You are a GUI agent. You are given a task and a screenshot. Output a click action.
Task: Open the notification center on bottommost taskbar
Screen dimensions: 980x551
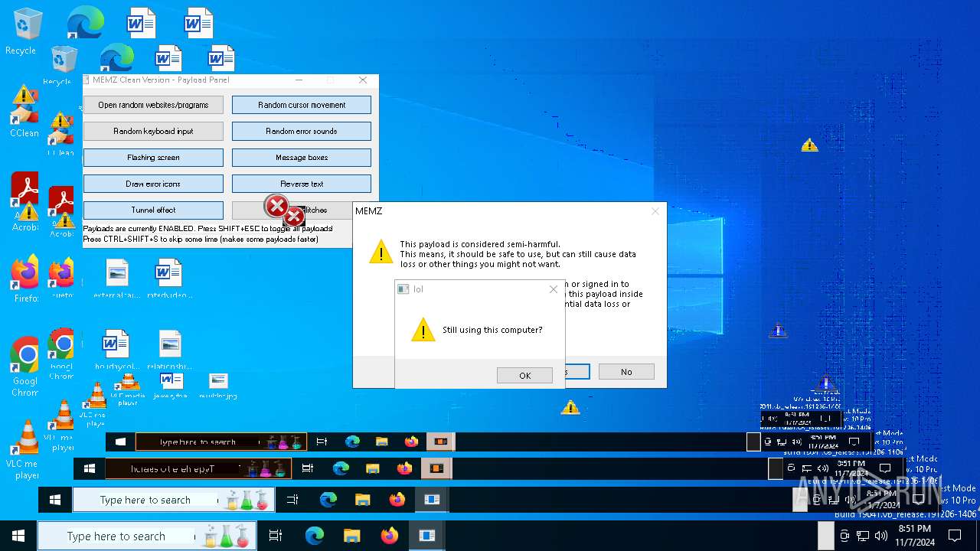[954, 536]
